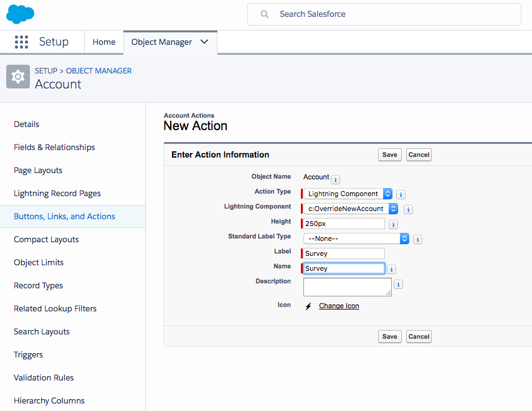Open Lightning Record Pages in sidebar
532x411 pixels.
(x=57, y=193)
